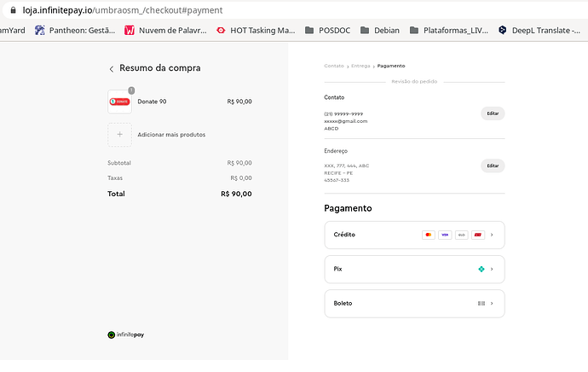Screen dimensions: 588x372
Task: Click the Donate 90 product name
Action: coord(152,102)
